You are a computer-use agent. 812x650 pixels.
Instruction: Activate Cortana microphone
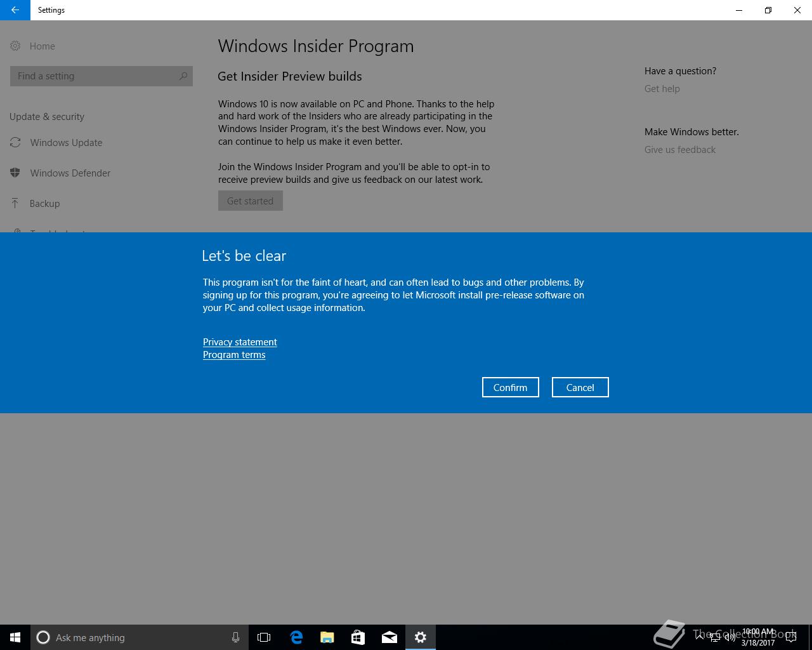click(235, 637)
